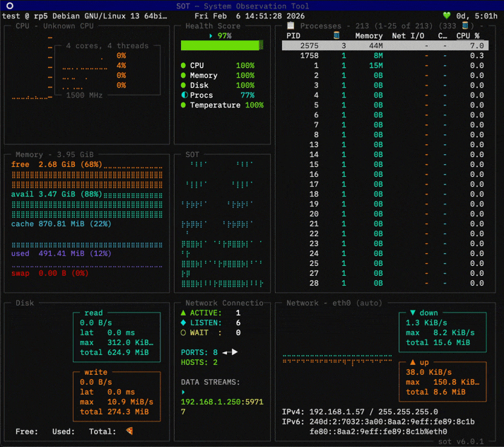Select the highlighted process row PID 2575
504x447 pixels.
(385, 46)
